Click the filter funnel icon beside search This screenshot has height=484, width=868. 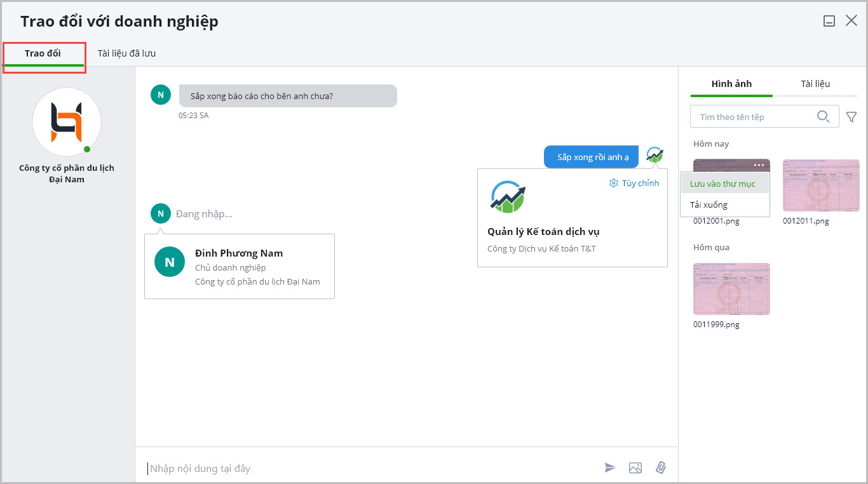click(x=851, y=117)
